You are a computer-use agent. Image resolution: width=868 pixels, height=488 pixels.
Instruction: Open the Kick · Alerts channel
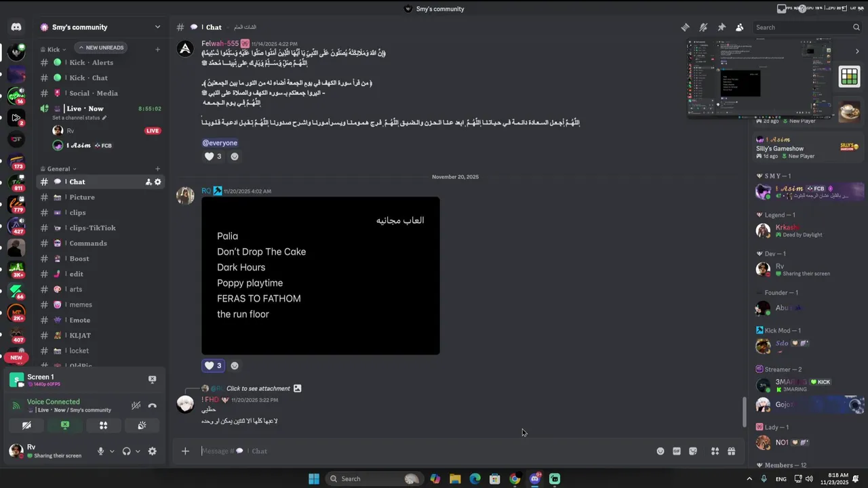(100, 62)
